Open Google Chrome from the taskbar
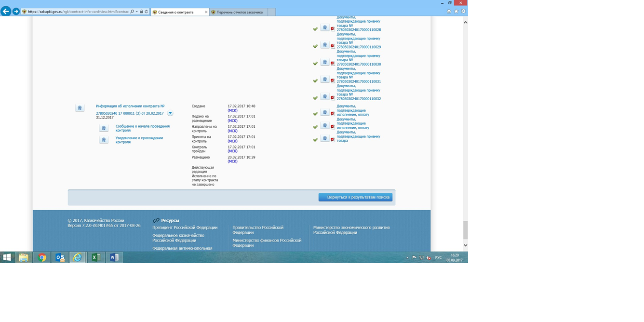This screenshot has height=322, width=644. point(42,257)
